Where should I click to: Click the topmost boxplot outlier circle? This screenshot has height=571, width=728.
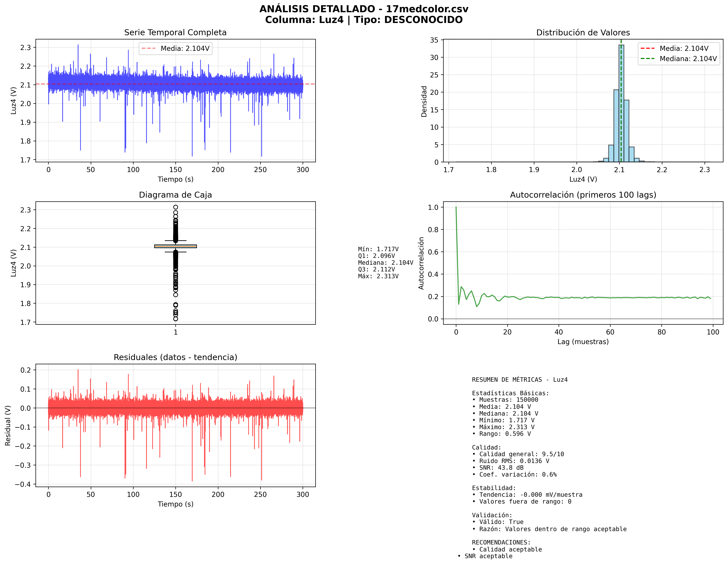click(x=175, y=207)
